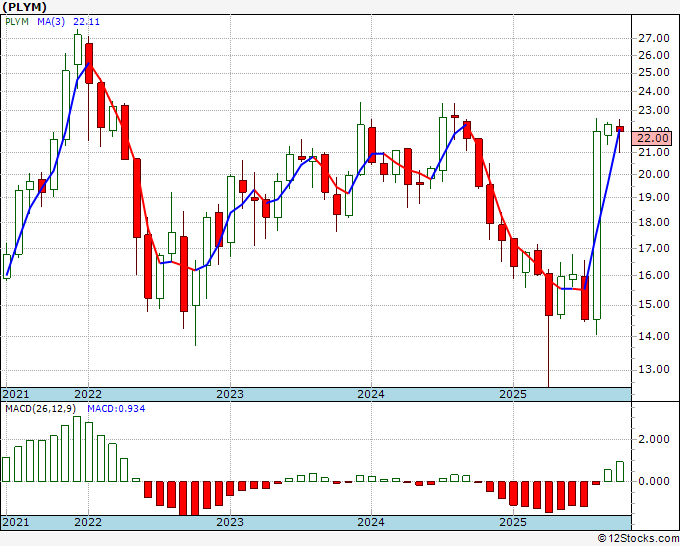Click the 15.00 price axis label

pos(654,304)
